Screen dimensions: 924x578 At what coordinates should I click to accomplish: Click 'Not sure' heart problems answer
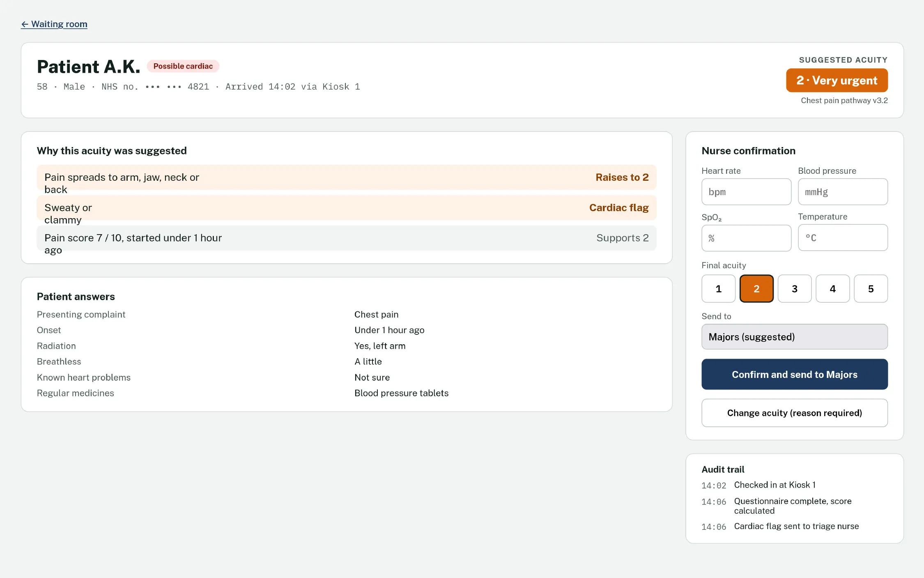[372, 378]
